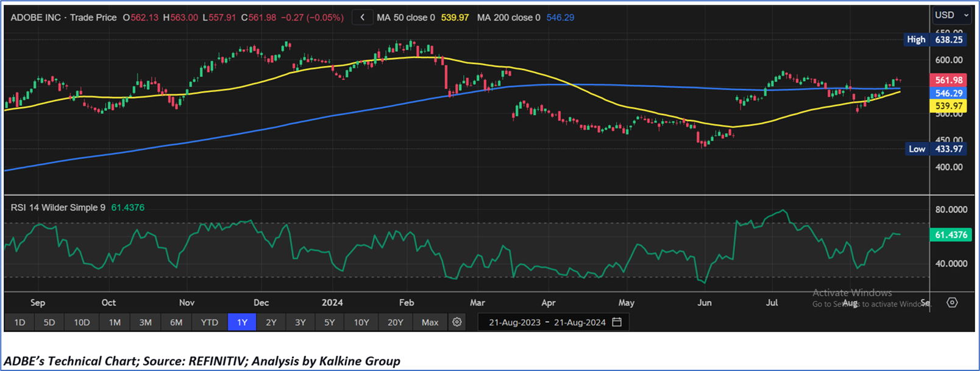This screenshot has width=980, height=371.
Task: Click the Feb label on time axis
Action: (407, 302)
